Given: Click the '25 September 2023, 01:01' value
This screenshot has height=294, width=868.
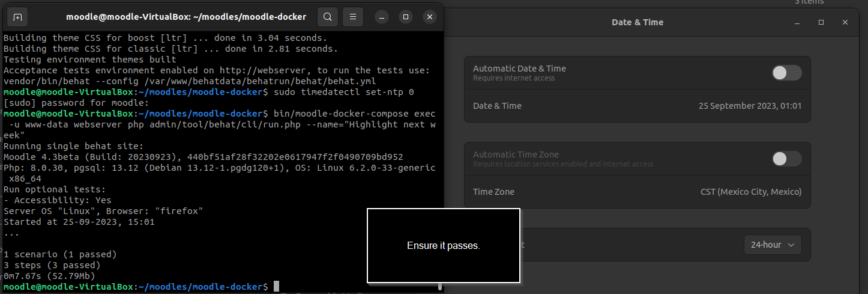Looking at the screenshot, I should pyautogui.click(x=750, y=106).
